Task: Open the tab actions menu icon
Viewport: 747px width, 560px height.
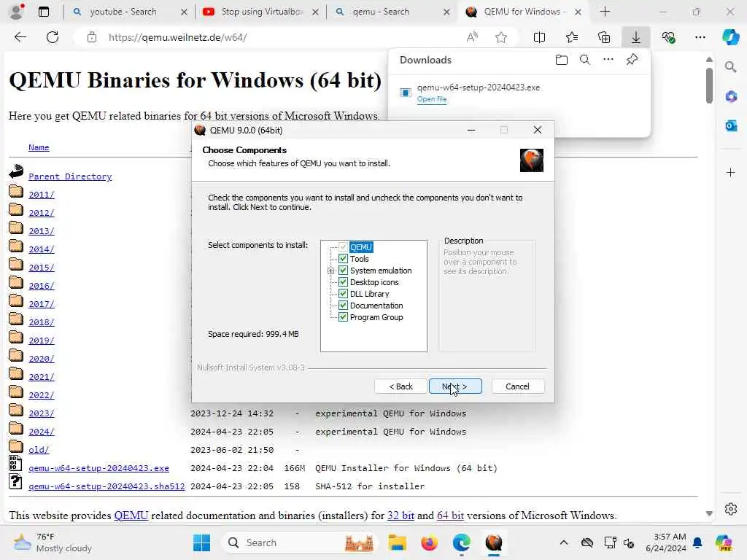Action: tap(43, 12)
